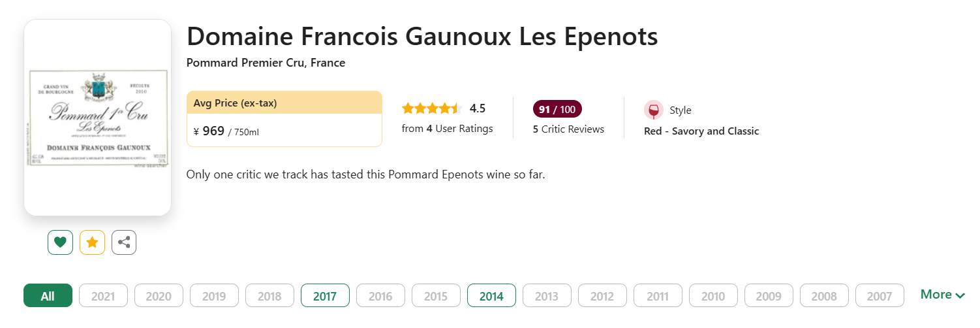Open the share icon button
980x328 pixels.
pyautogui.click(x=124, y=242)
